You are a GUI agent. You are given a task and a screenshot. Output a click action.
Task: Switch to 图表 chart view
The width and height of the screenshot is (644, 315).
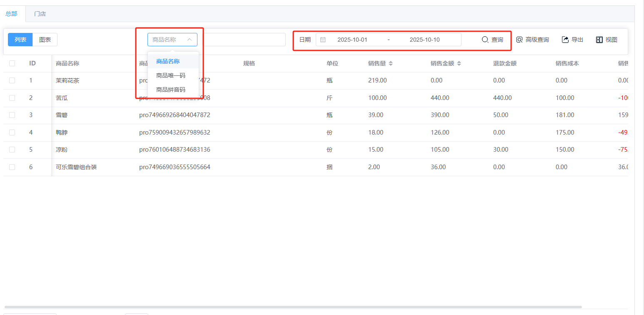45,40
